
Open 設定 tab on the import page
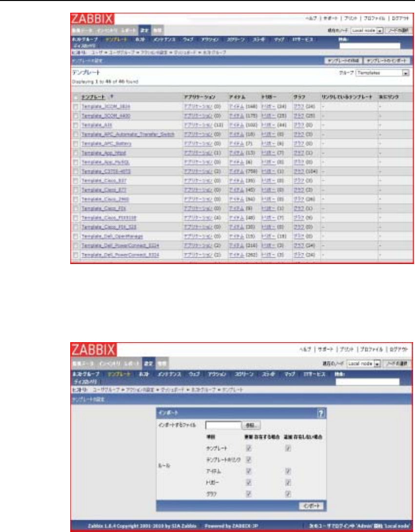(149, 364)
